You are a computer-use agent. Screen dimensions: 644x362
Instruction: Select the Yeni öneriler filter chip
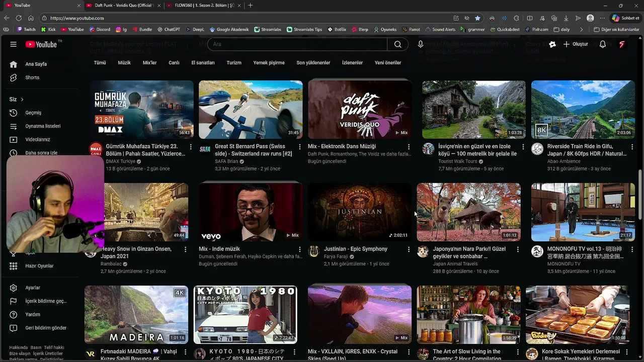388,63
